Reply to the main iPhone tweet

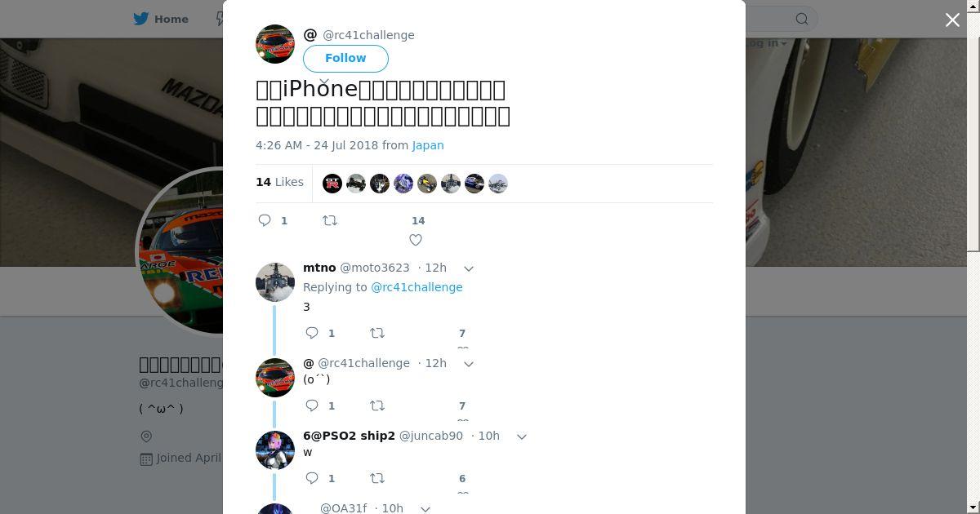[x=265, y=220]
